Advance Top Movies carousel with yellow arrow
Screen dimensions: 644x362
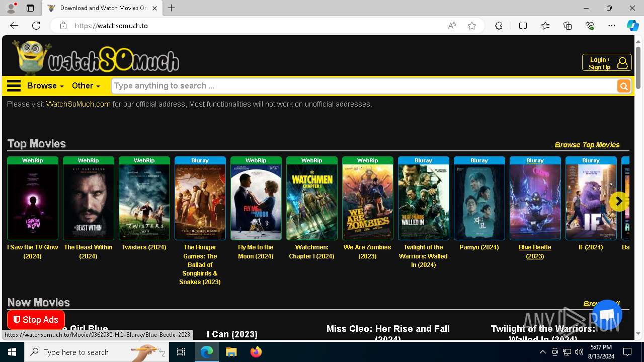click(x=619, y=201)
